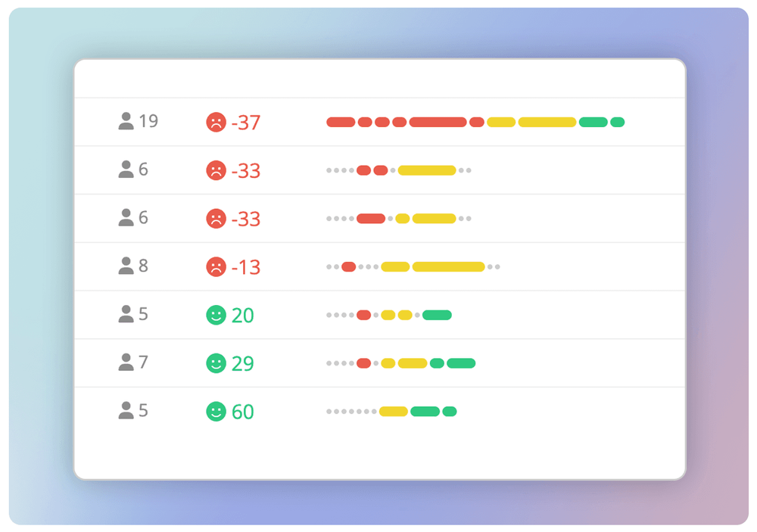Click the -13 score value
Viewport: 757px width, 532px height.
[x=246, y=267]
